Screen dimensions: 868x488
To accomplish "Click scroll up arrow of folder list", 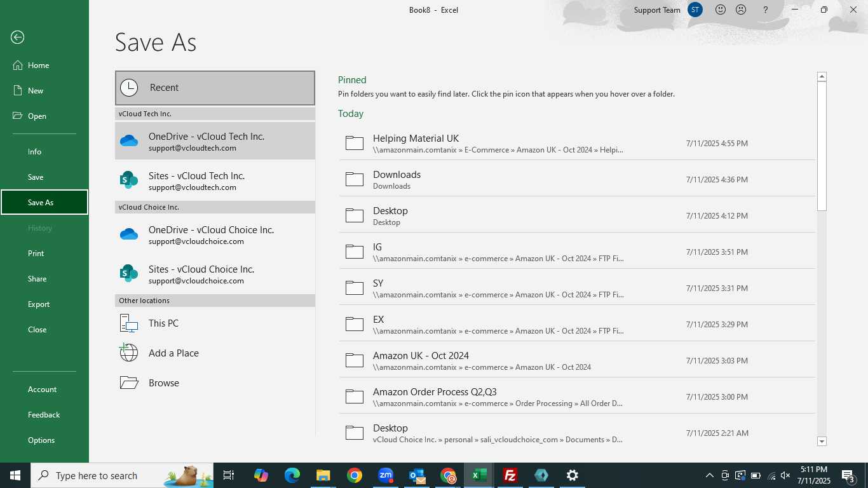I will pos(822,76).
